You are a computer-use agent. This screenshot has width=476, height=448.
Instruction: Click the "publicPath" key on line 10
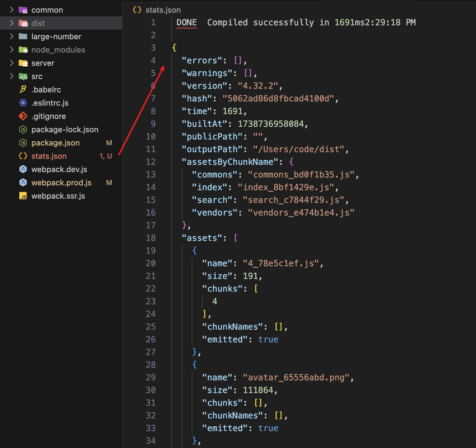(x=212, y=136)
